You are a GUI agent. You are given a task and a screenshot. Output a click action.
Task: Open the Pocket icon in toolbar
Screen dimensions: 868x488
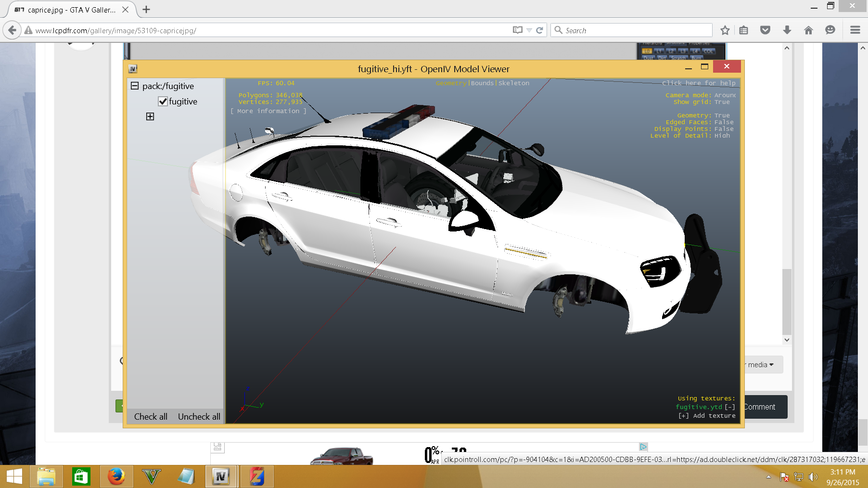[765, 30]
